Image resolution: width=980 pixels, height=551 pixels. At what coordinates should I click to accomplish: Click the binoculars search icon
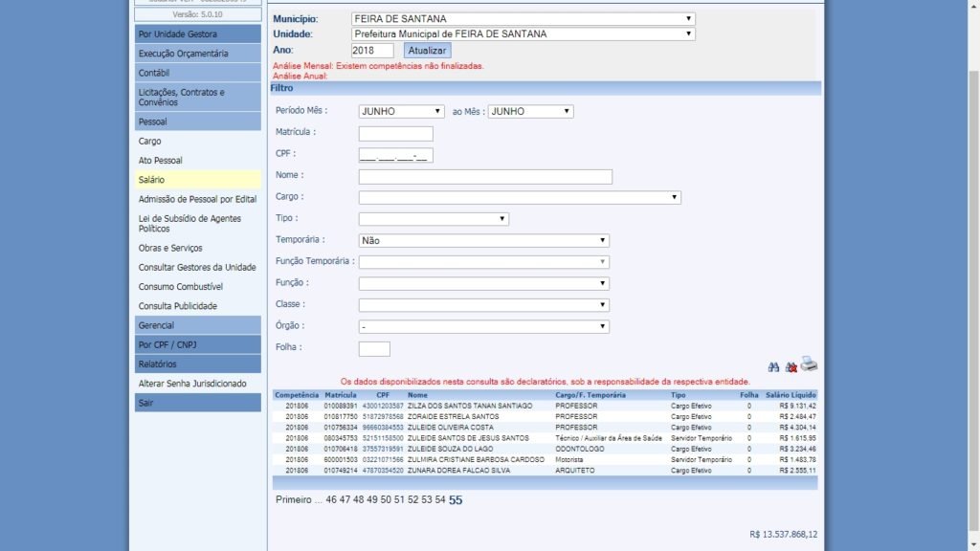[773, 366]
